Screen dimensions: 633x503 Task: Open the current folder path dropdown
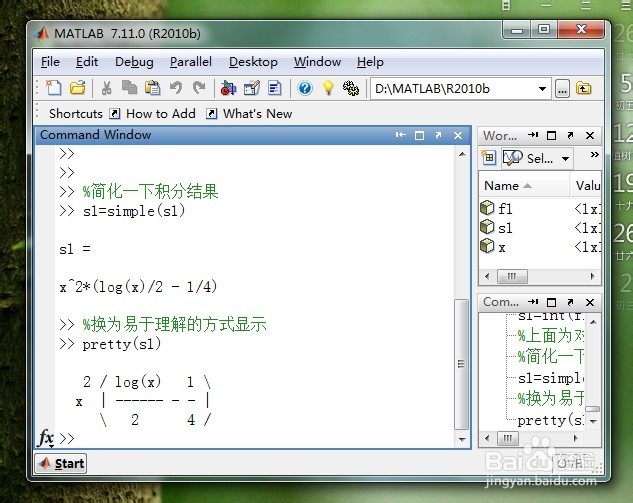(x=542, y=89)
